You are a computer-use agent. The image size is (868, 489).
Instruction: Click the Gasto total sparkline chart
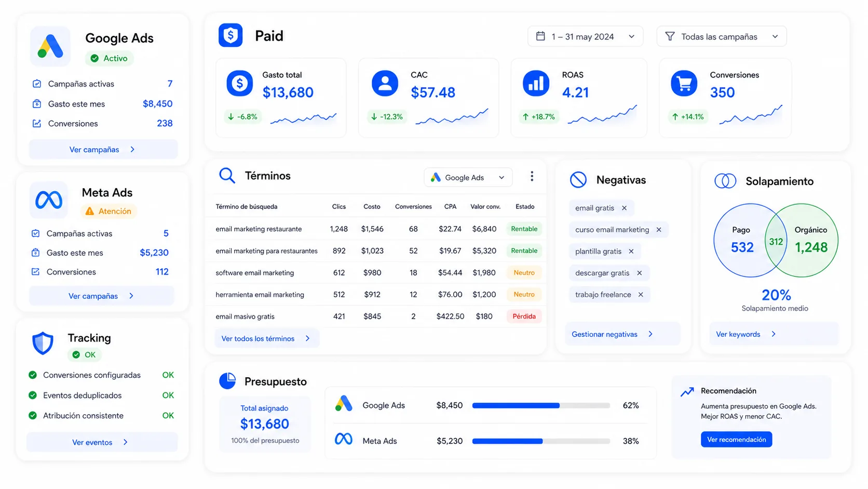[303, 118]
